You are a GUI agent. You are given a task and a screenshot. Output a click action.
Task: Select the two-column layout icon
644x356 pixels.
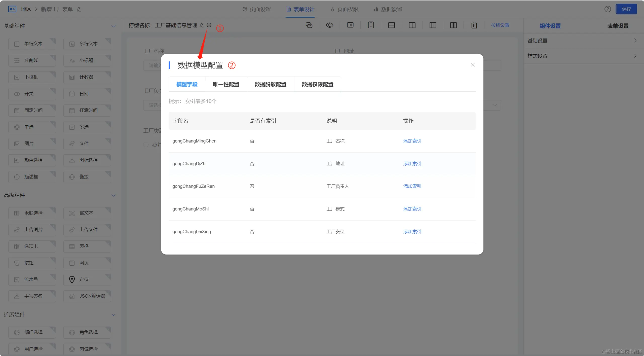(412, 25)
